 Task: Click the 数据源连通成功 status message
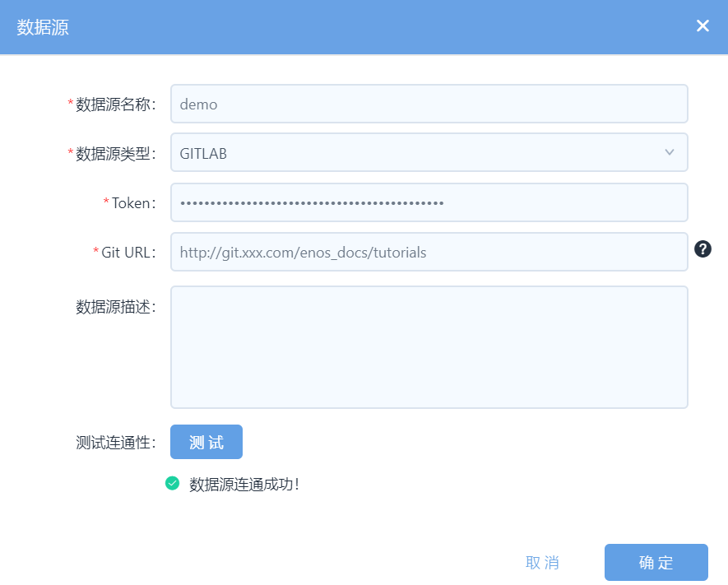pos(244,484)
